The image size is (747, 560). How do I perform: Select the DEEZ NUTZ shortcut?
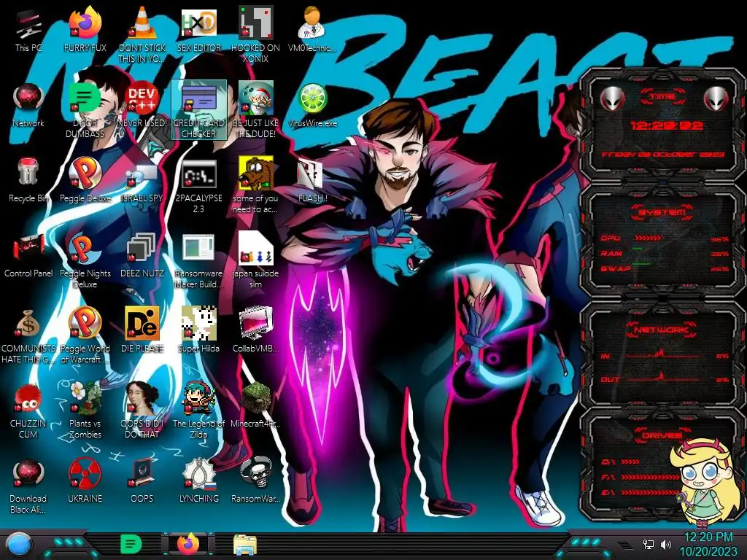[142, 256]
